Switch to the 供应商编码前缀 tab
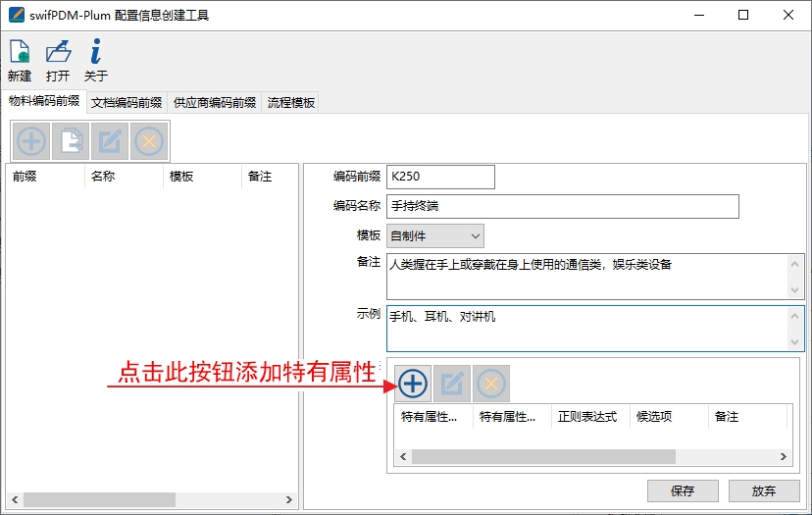 214,102
